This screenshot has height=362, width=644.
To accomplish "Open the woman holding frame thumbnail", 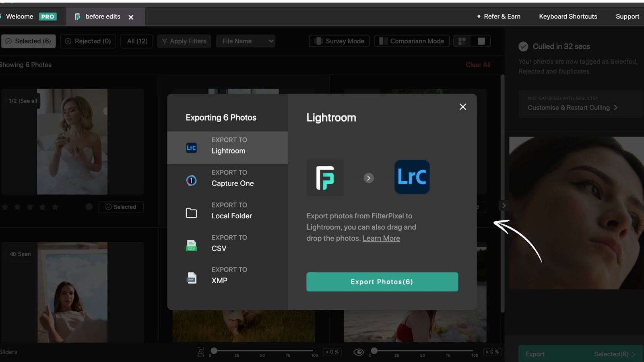I will (72, 292).
